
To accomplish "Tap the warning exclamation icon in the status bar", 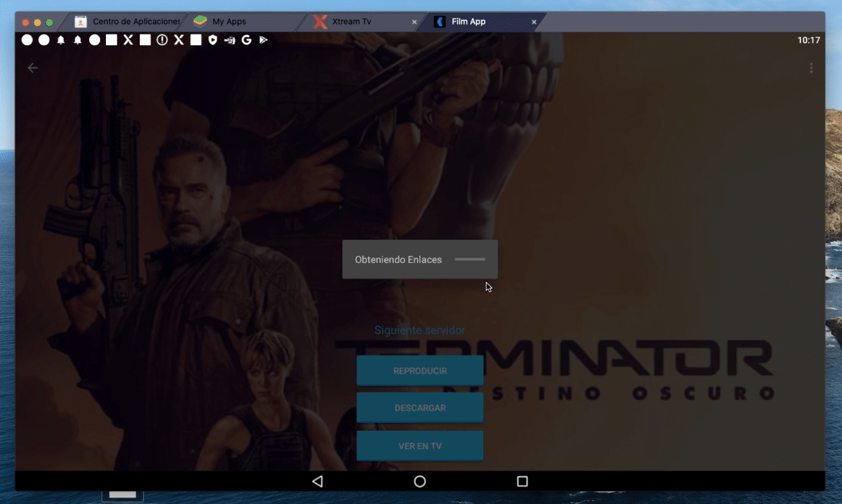I will [161, 40].
